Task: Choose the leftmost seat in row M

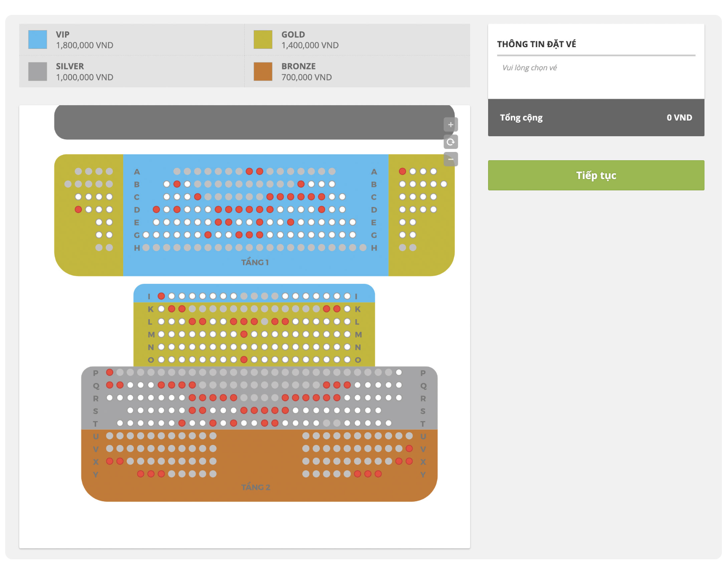Action: pyautogui.click(x=161, y=334)
